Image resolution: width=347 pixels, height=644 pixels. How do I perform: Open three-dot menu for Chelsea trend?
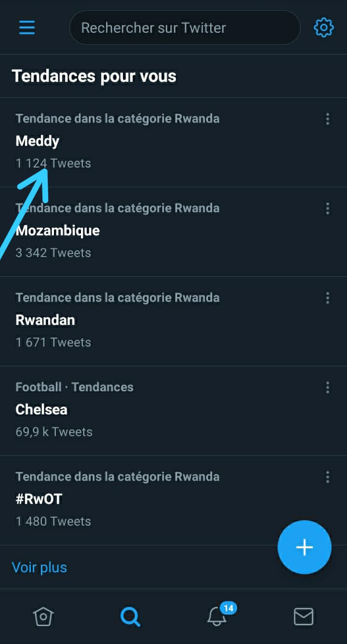pyautogui.click(x=328, y=387)
